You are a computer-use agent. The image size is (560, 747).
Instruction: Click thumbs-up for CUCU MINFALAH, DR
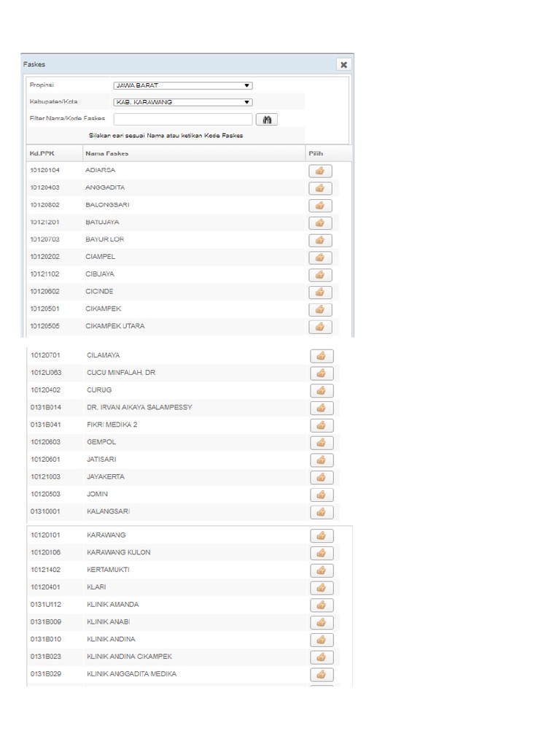click(322, 373)
